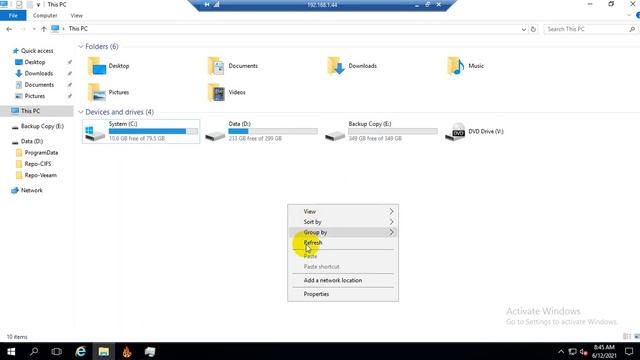Show hidden system tray icons
The height and width of the screenshot is (360, 640).
(x=561, y=351)
